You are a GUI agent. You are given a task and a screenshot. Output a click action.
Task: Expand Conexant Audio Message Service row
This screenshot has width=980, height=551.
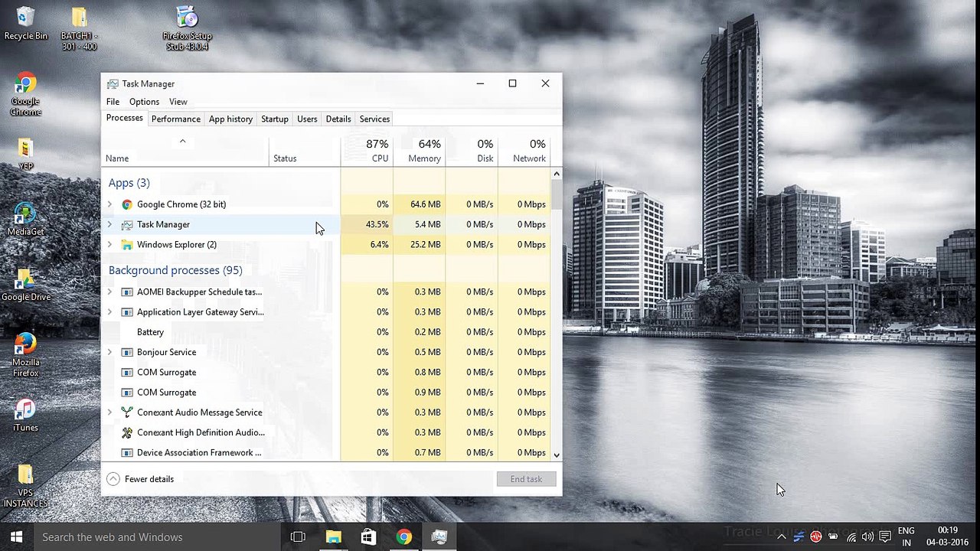(x=109, y=412)
